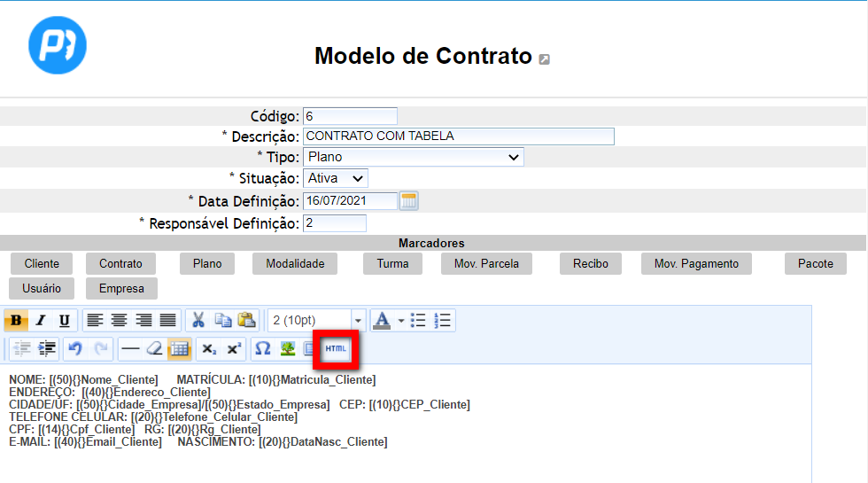Open the Situação dropdown showing Ativa
Screen dimensions: 868x483
pyautogui.click(x=335, y=179)
